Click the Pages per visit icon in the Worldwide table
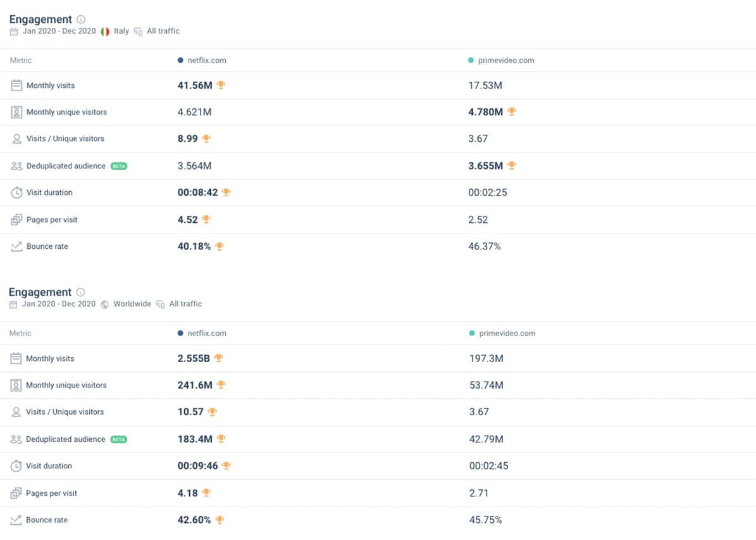 [16, 493]
